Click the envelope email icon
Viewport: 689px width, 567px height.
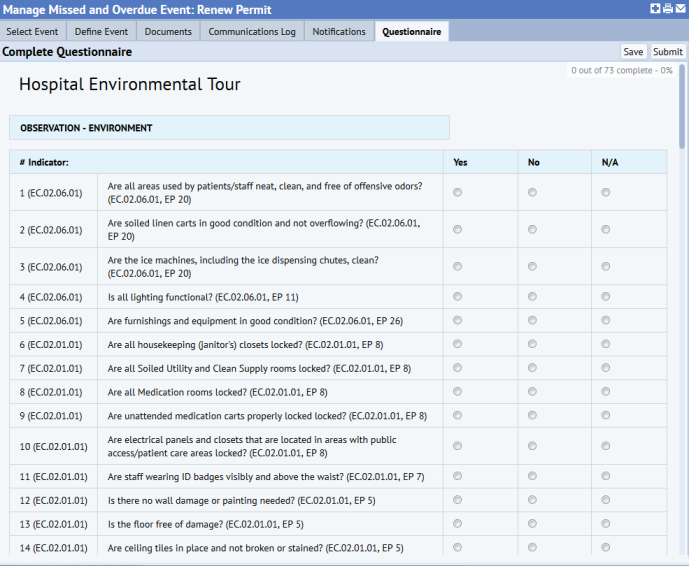coord(680,9)
